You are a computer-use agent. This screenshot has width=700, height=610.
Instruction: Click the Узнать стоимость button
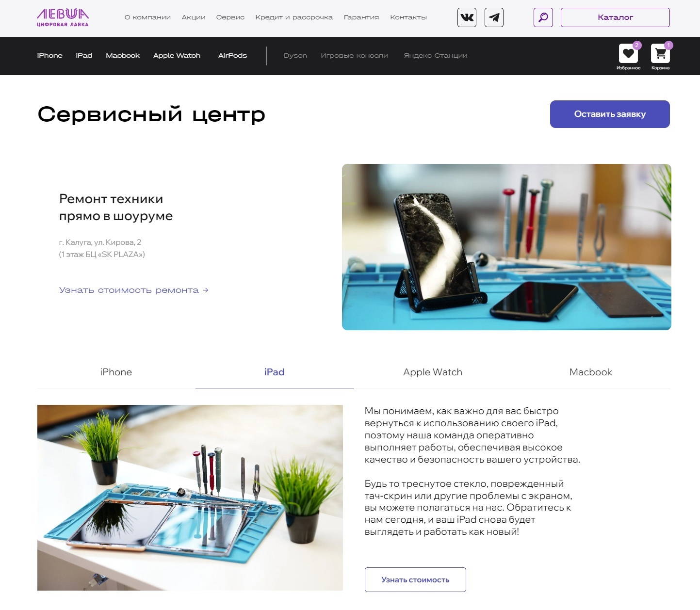[415, 579]
